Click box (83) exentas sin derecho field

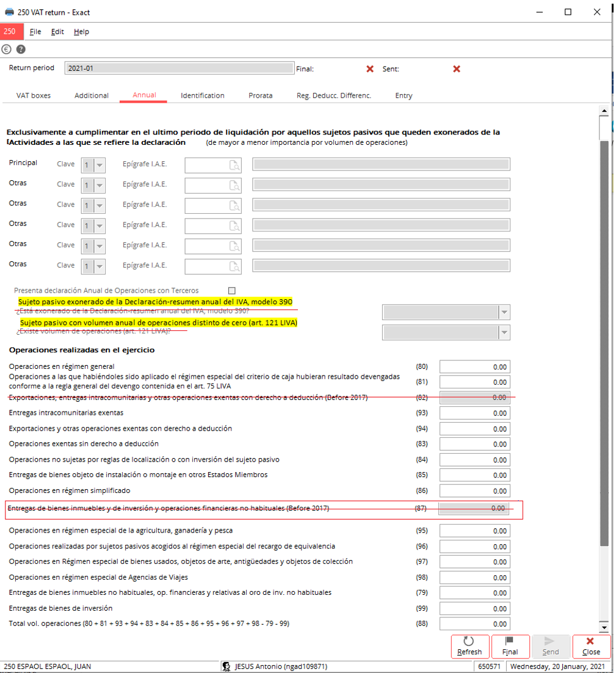coord(474,444)
